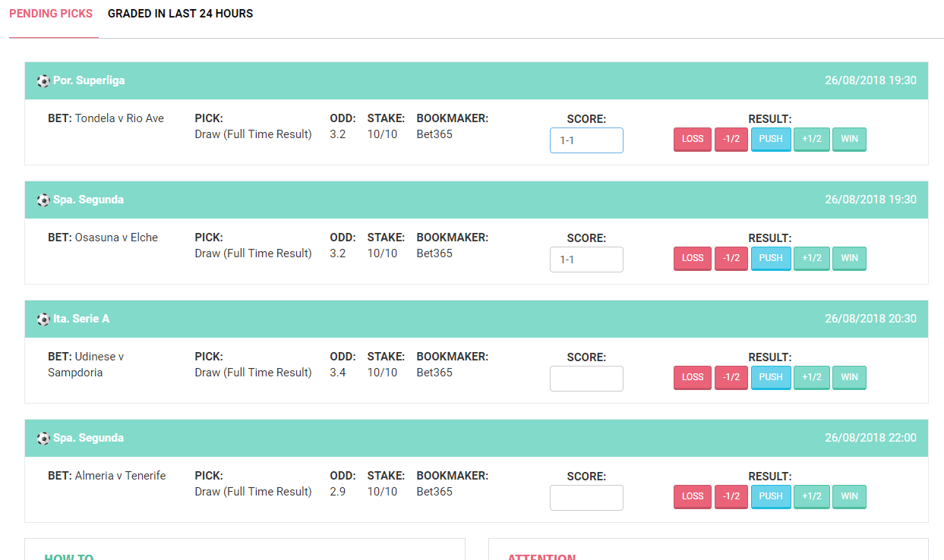Click soccer ball icon on Almeria v Tenerife header
The height and width of the screenshot is (560, 944).
click(43, 438)
